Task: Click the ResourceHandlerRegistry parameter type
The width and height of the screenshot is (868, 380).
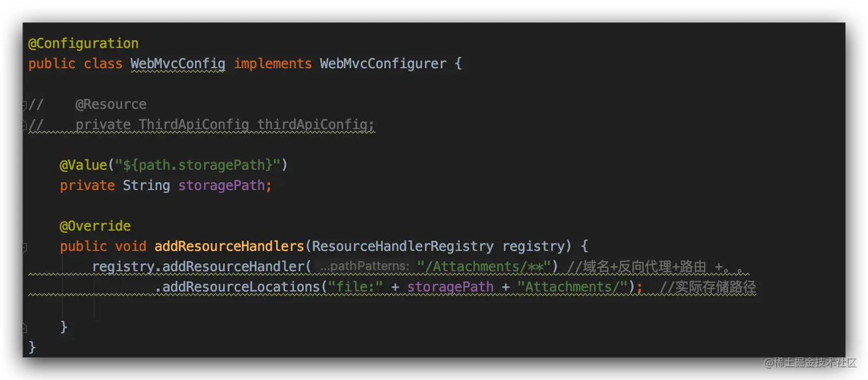Action: (403, 246)
